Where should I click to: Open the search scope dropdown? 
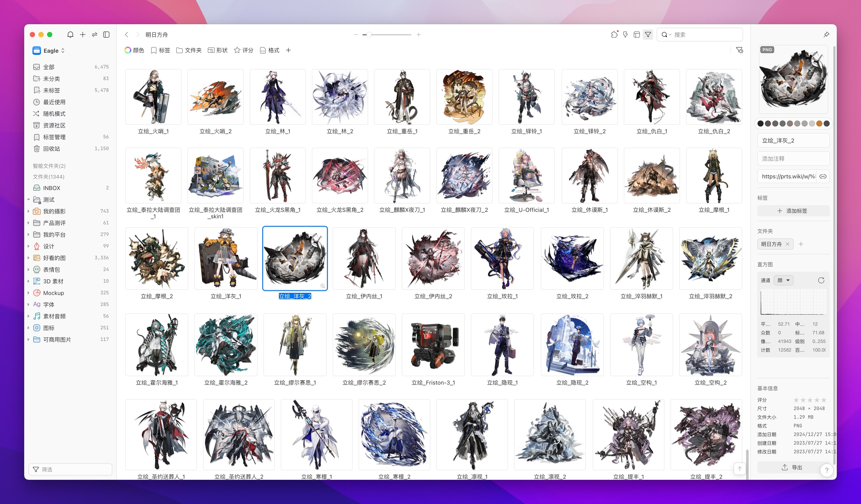pos(666,35)
